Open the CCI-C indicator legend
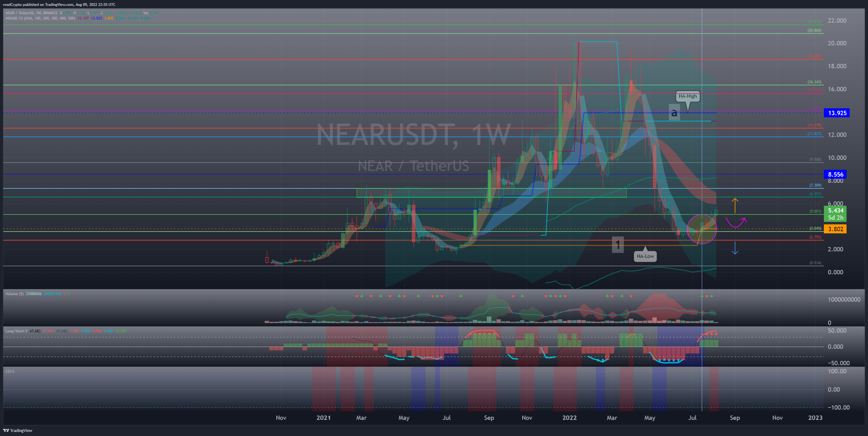Screen dimensions: 868x436 click(x=10, y=371)
